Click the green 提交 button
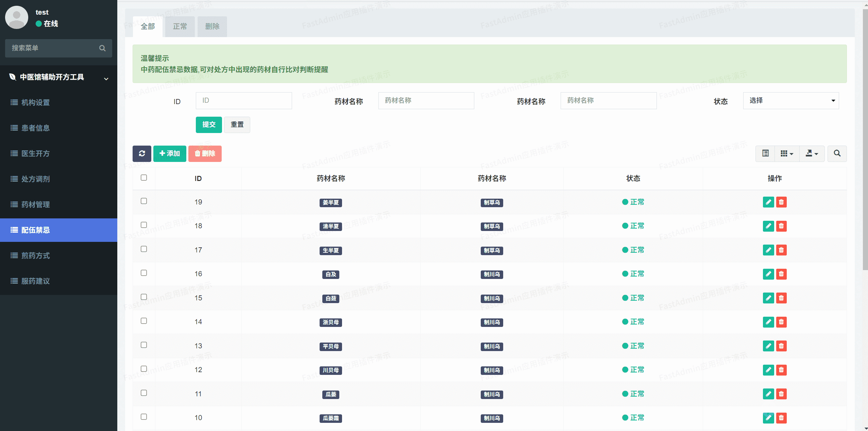The width and height of the screenshot is (868, 431). (x=209, y=125)
